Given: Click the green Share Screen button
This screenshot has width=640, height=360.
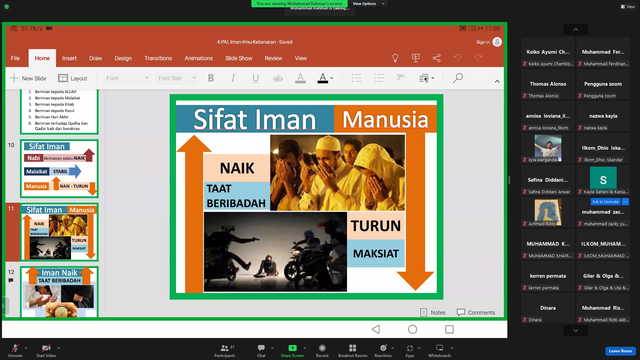Looking at the screenshot, I should pos(292,350).
